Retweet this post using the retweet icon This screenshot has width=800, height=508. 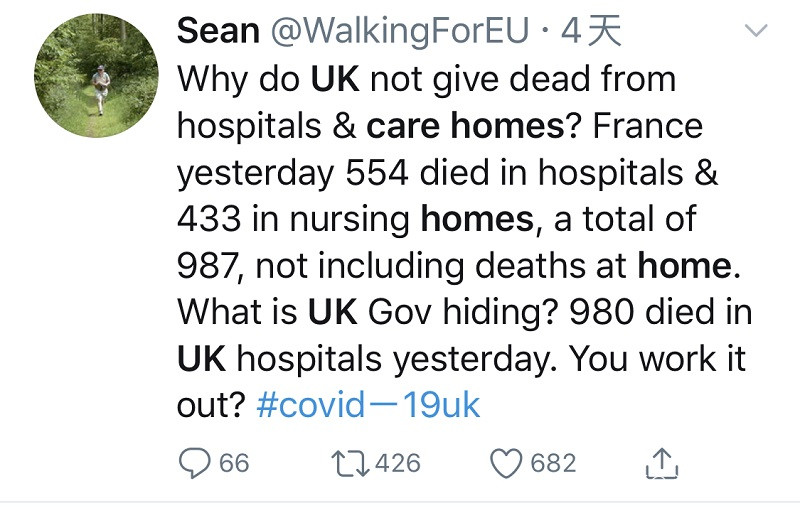click(x=350, y=463)
